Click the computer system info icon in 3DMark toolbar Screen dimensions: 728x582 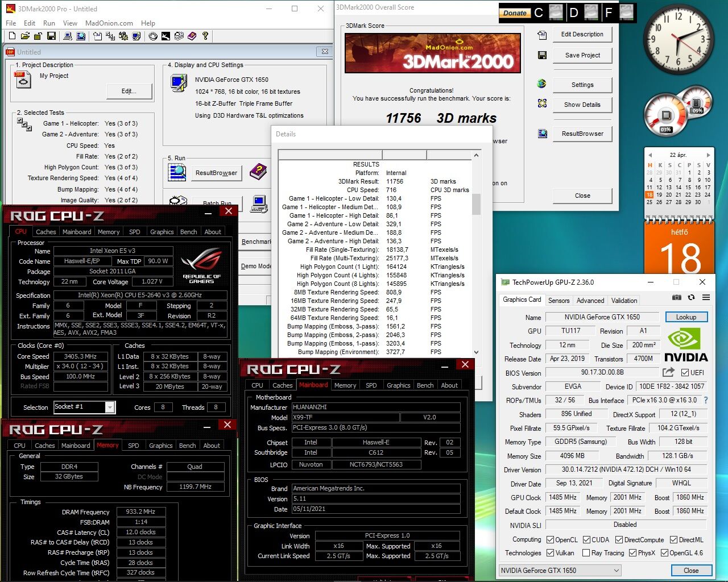[67, 36]
